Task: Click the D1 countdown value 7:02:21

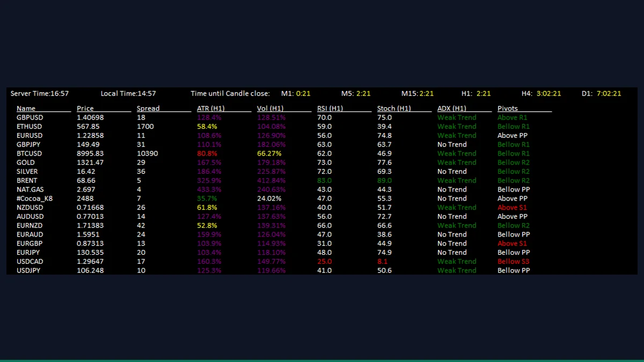Action: 609,93
